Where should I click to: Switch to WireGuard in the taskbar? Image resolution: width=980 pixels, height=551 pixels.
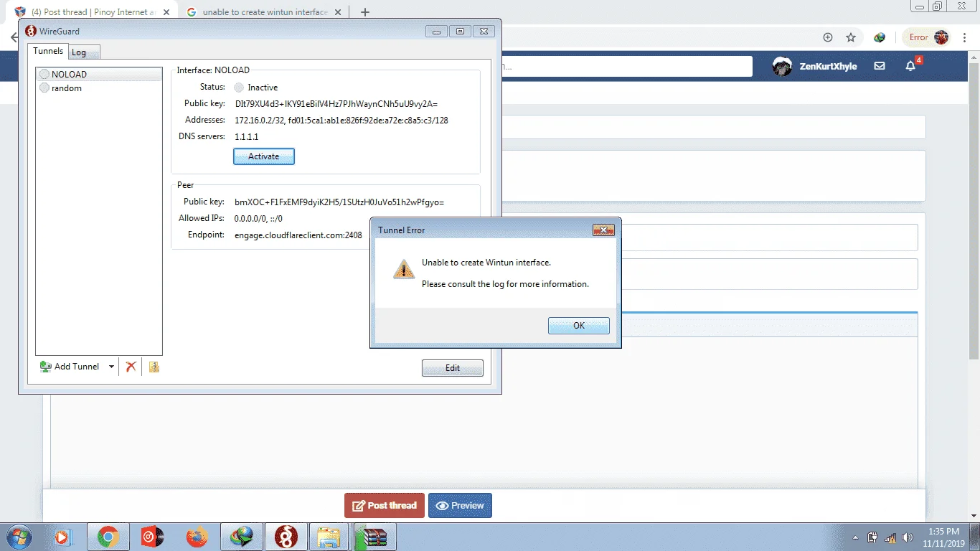point(286,537)
